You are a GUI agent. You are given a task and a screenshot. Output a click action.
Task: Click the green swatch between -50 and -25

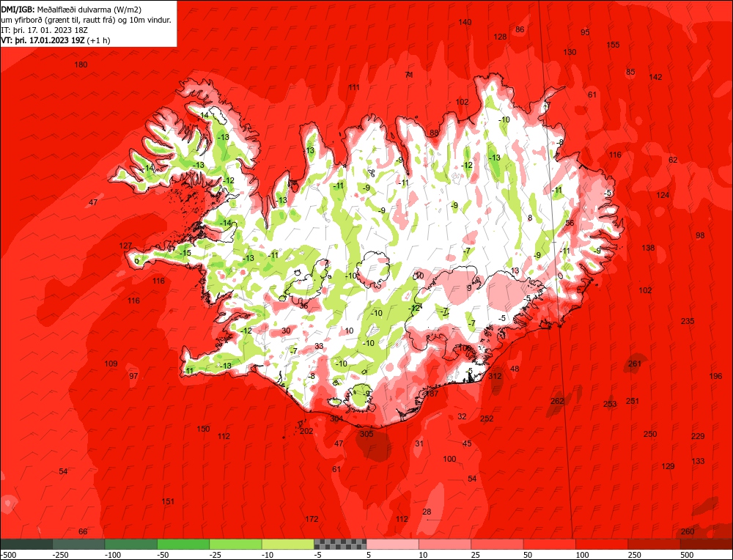tap(184, 544)
